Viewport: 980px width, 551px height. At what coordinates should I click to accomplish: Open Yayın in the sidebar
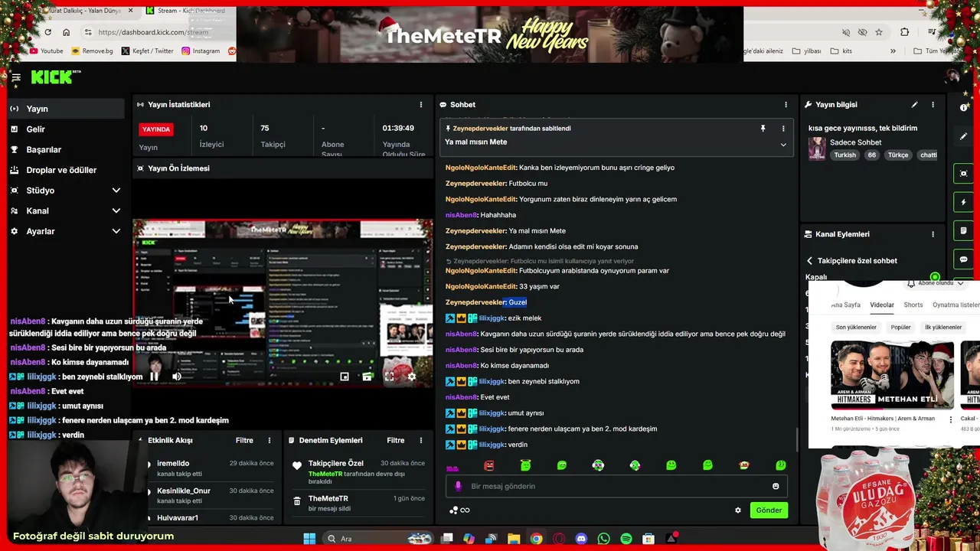65,109
